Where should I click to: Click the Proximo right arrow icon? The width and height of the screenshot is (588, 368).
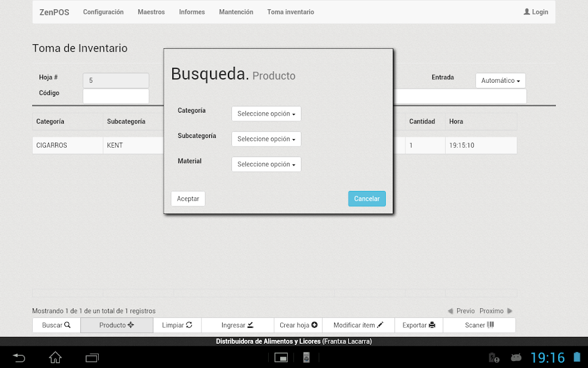(510, 311)
